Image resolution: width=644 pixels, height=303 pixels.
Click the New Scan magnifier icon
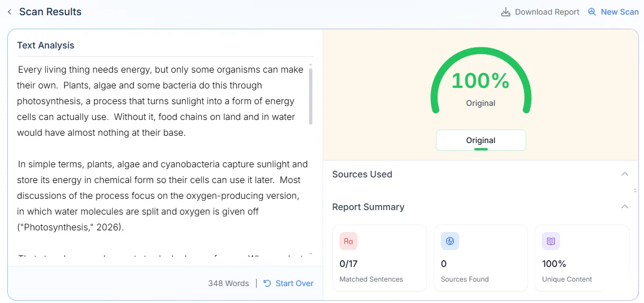pos(592,12)
